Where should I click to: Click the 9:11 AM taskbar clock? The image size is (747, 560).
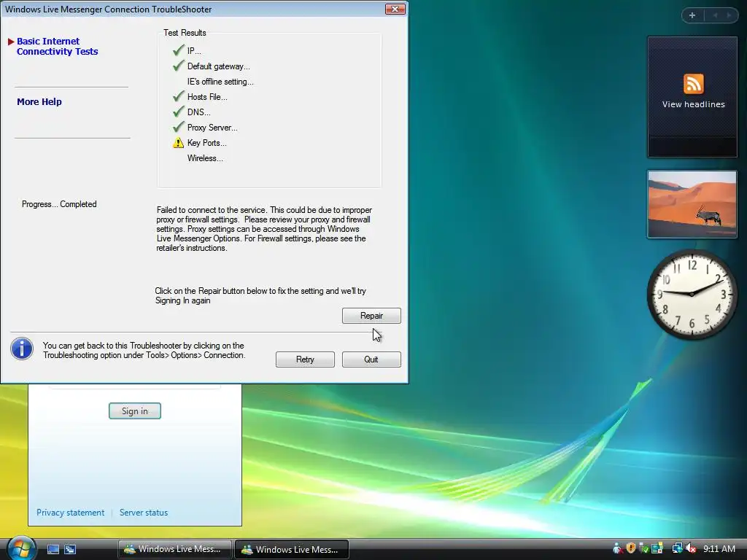coord(719,548)
